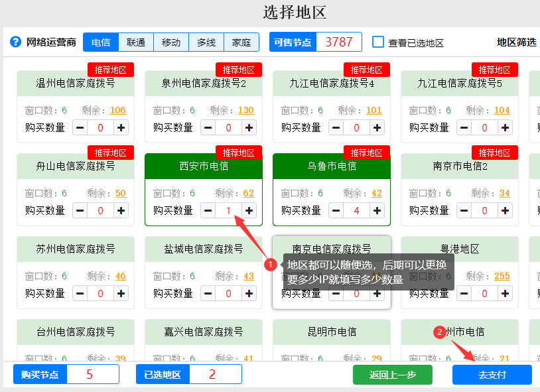Click the quantity input field of 西安市电信
This screenshot has width=540, height=392.
(x=229, y=210)
